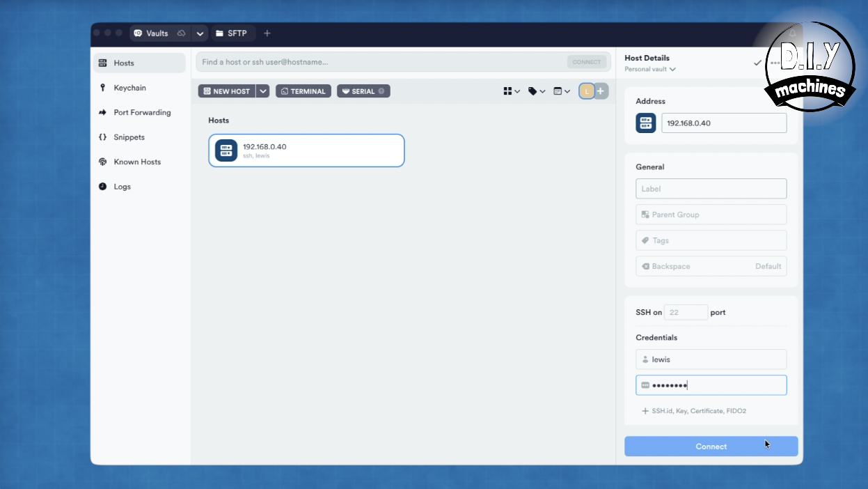Viewport: 868px width, 489px height.
Task: Open Known Hosts in sidebar
Action: point(139,162)
